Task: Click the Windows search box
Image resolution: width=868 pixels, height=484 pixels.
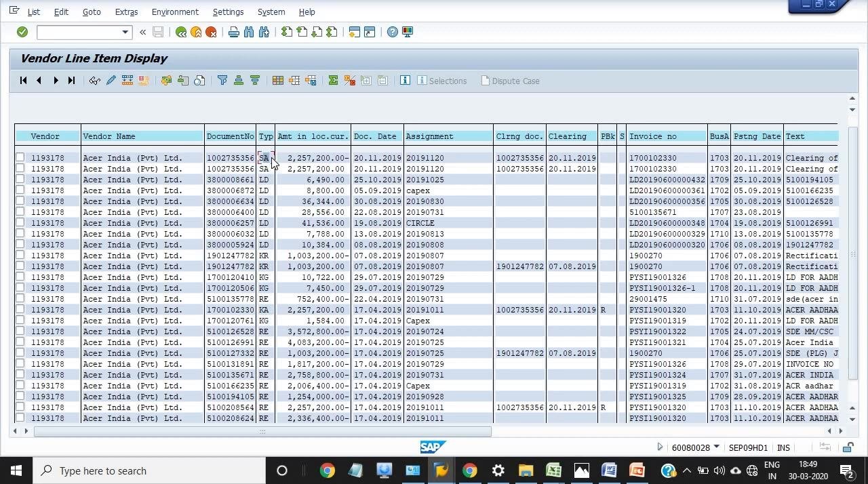Action: (151, 470)
